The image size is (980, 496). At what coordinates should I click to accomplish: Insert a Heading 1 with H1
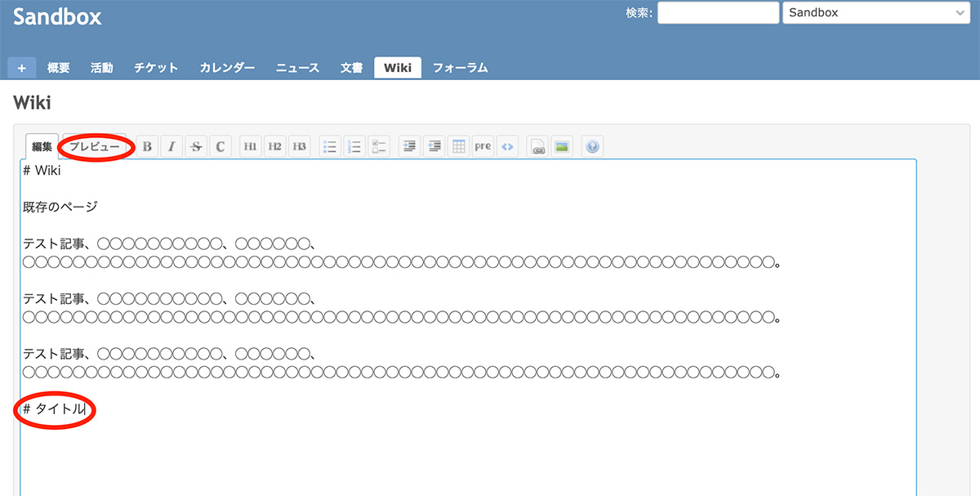(250, 147)
